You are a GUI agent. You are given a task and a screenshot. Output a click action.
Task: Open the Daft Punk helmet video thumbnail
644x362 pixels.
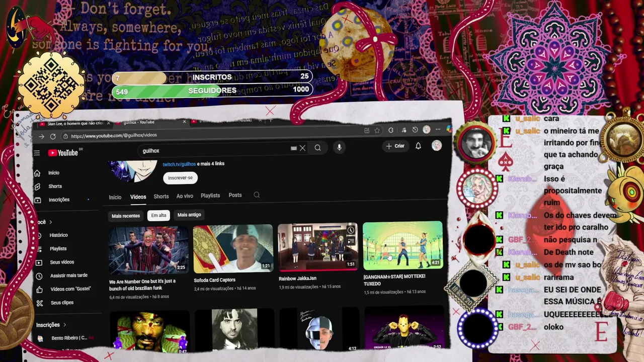coord(319,330)
